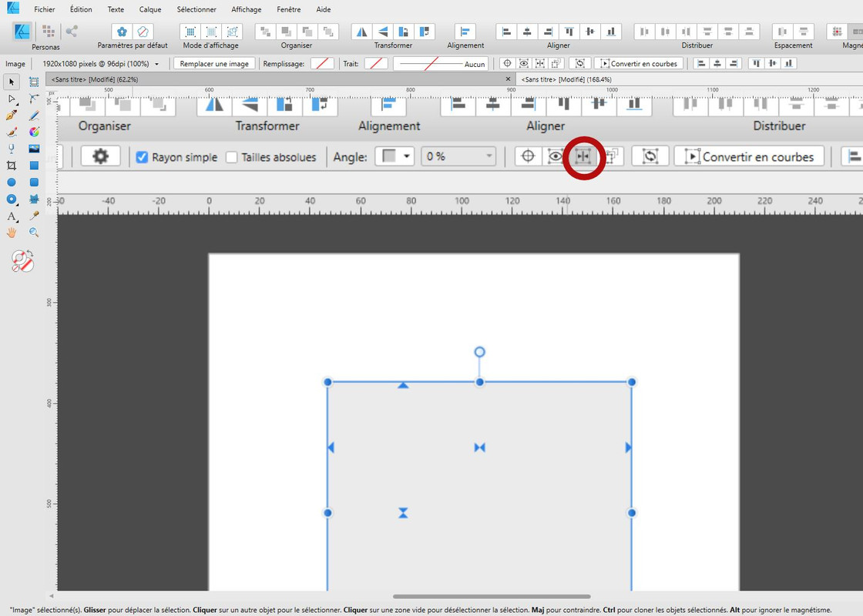This screenshot has height=616, width=863.
Task: Select the Donut shape tool
Action: click(11, 199)
